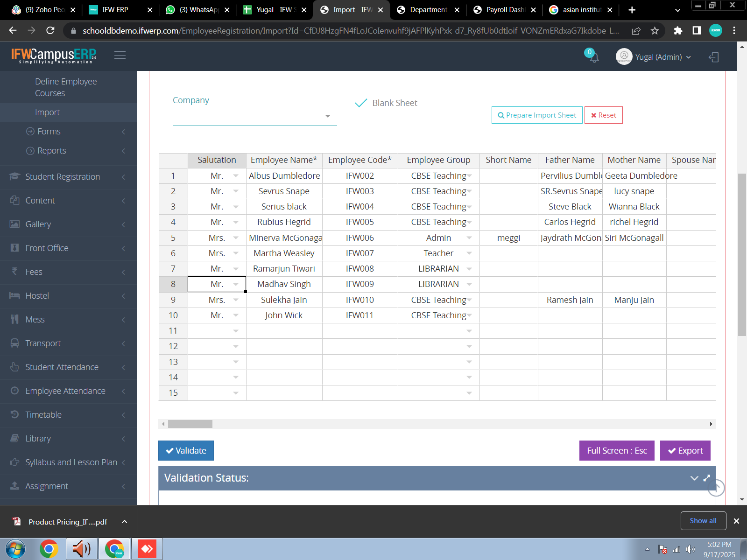Switch to the Payroll Dashboard tab

(505, 10)
